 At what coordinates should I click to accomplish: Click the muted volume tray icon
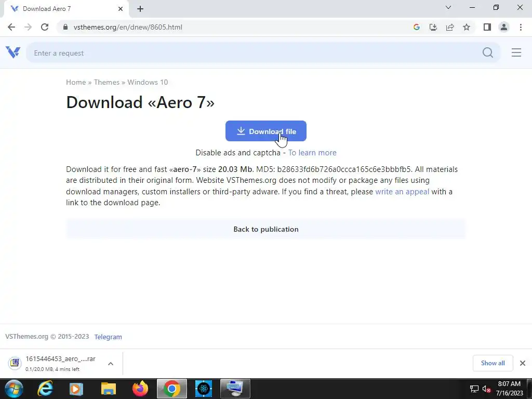[486, 389]
